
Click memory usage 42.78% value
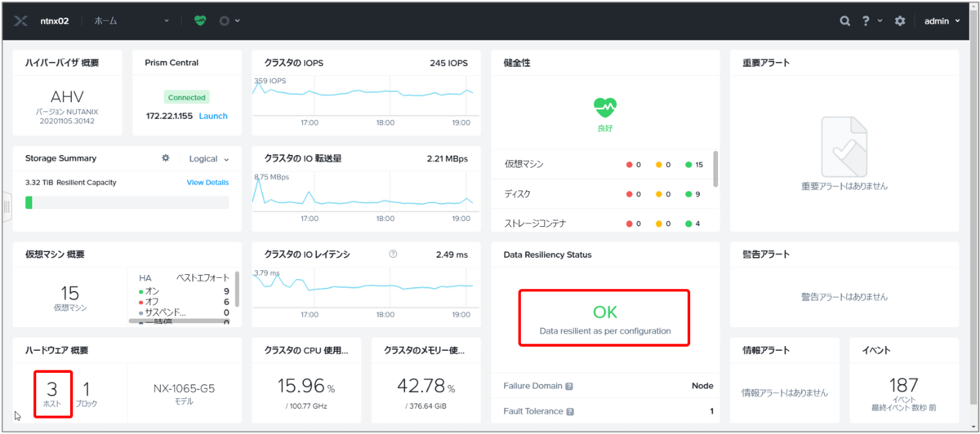[x=425, y=385]
